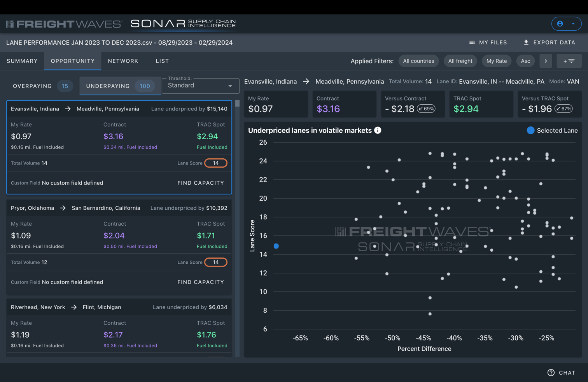This screenshot has width=588, height=382.
Task: Toggle the All freight filter chip
Action: click(x=460, y=61)
